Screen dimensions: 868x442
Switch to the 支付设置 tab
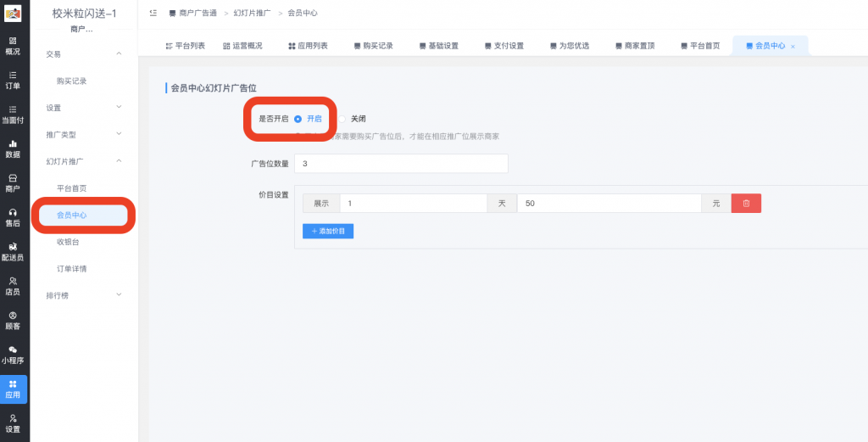pos(504,46)
